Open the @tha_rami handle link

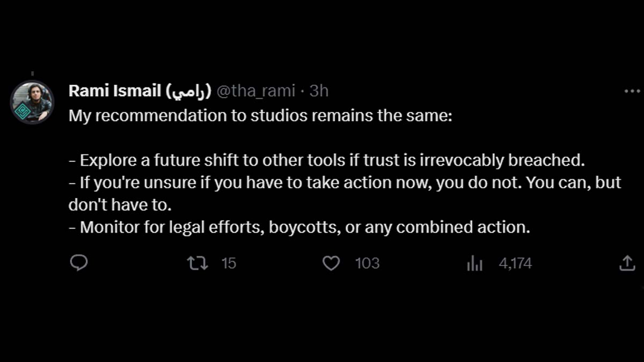point(256,91)
